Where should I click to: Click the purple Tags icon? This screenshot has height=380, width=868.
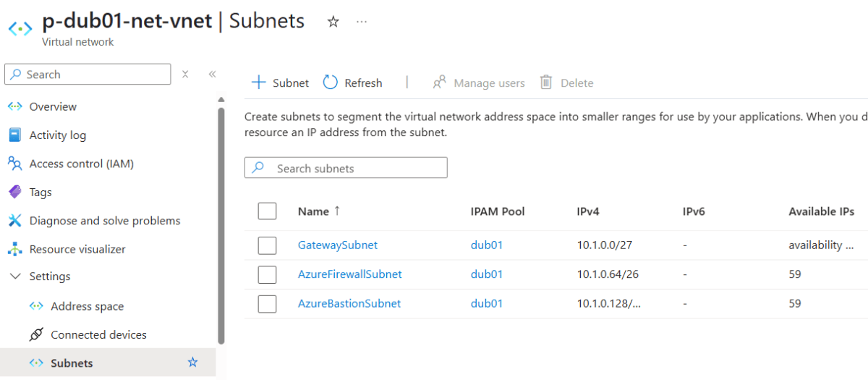pos(15,192)
